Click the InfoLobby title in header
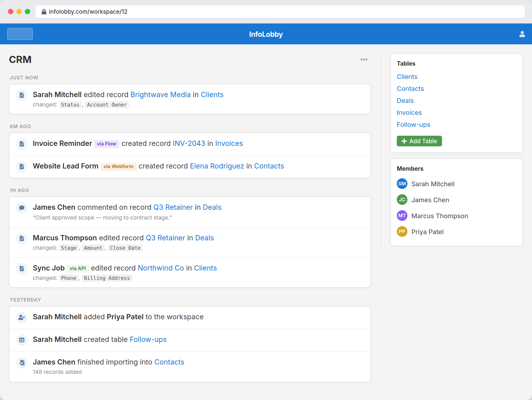Image resolution: width=532 pixels, height=400 pixels. (266, 34)
